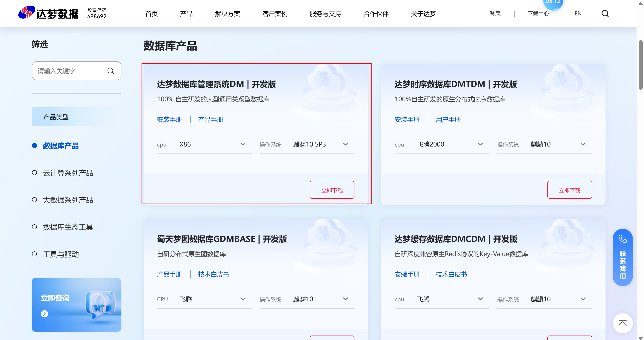Click the 自研分布式原生图数据库 description
The image size is (644, 340).
point(191,254)
